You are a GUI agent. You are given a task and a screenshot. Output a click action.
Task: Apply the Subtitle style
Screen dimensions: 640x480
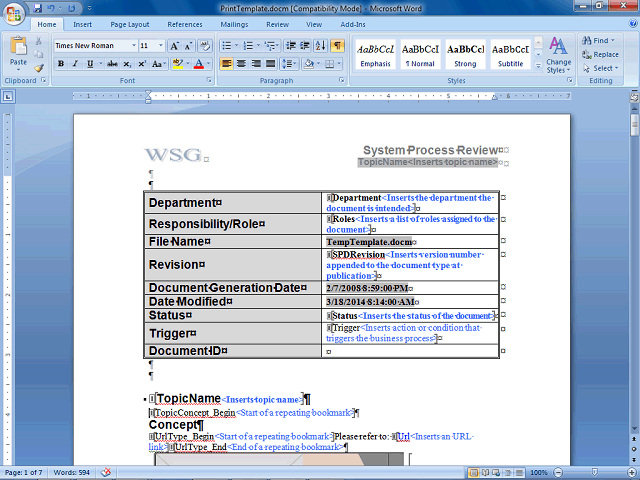510,55
